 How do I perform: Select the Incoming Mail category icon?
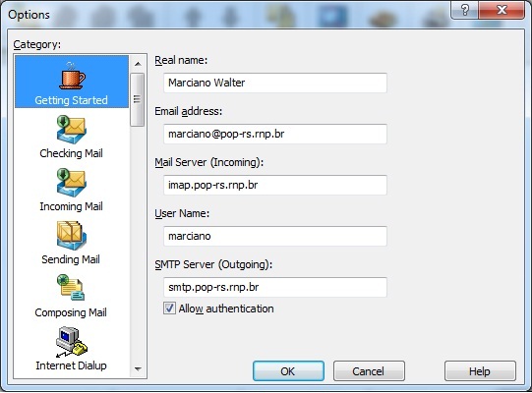[x=72, y=183]
